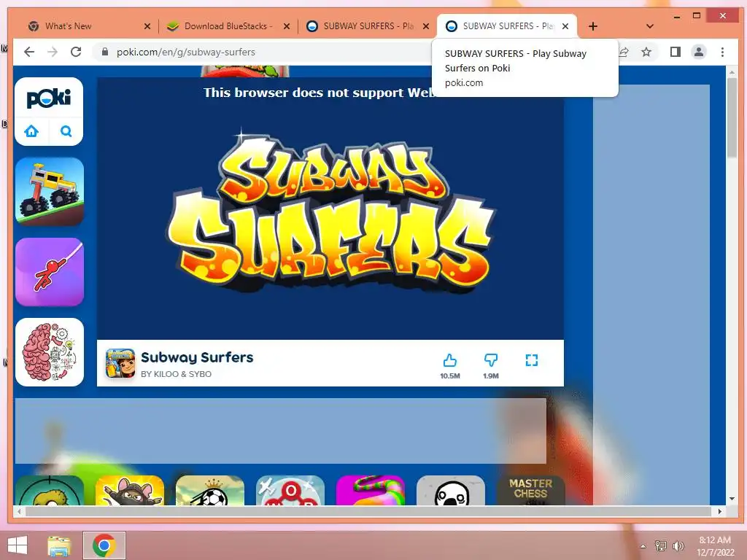The image size is (747, 560).
Task: Open the rat character game tile
Action: 130,490
